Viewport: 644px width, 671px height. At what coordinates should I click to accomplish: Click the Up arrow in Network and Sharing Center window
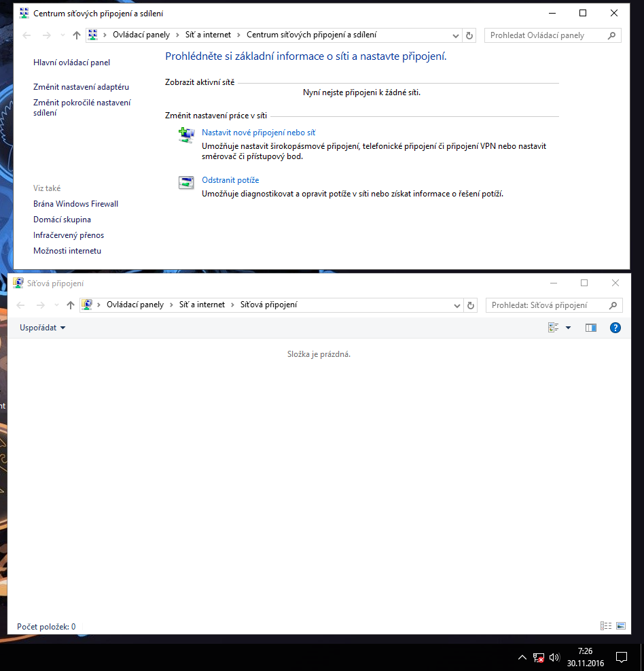coord(77,35)
